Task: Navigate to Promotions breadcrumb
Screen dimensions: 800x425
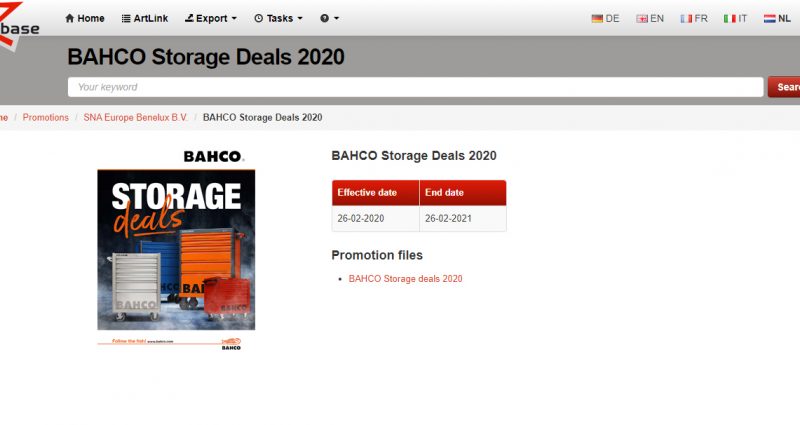Action: click(46, 117)
